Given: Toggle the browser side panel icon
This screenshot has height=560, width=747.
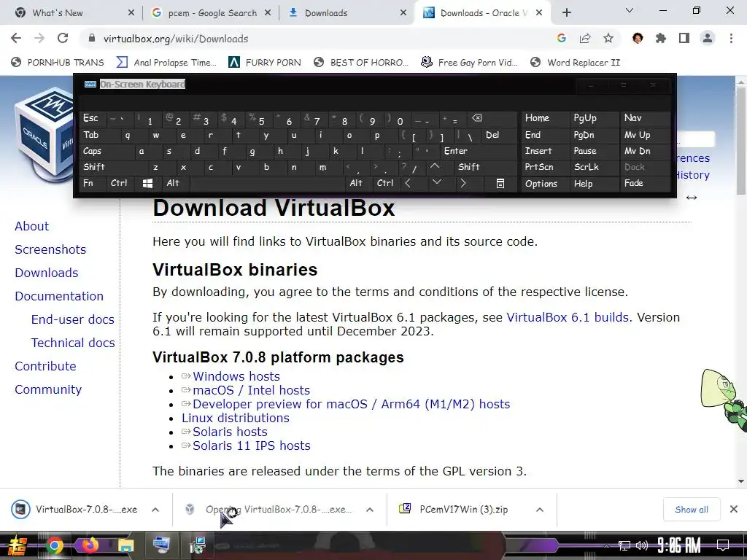Looking at the screenshot, I should click(x=684, y=38).
